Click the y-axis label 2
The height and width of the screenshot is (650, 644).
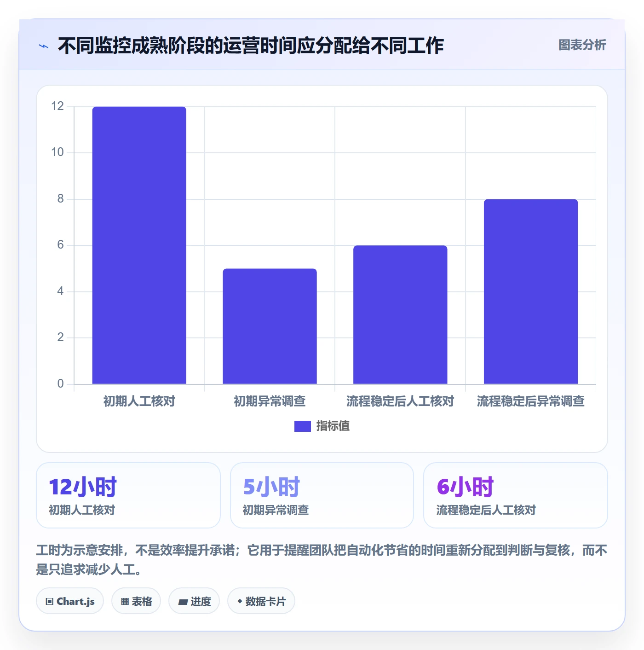point(60,337)
